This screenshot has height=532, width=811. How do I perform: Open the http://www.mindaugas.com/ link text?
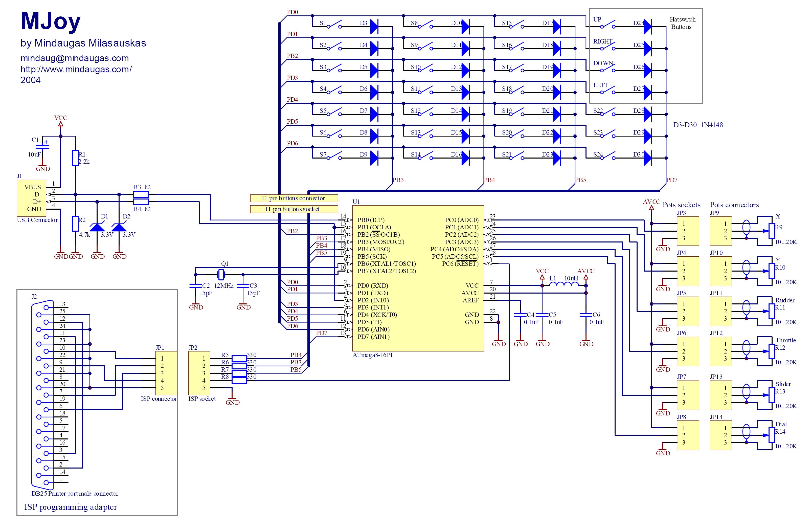pyautogui.click(x=76, y=69)
